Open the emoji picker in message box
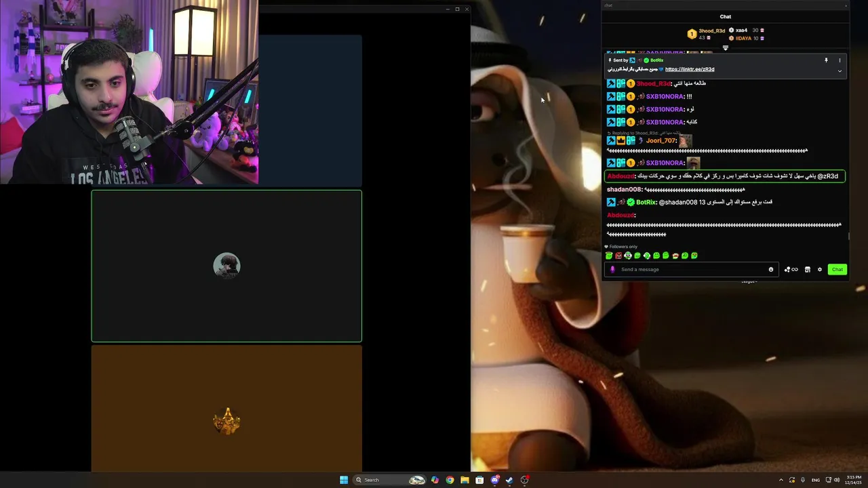This screenshot has height=488, width=868. (771, 269)
